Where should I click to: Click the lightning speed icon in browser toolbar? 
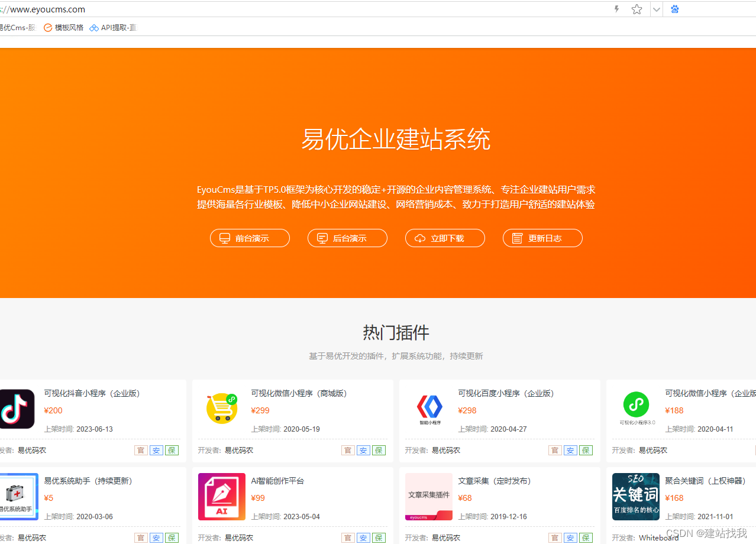click(x=616, y=9)
